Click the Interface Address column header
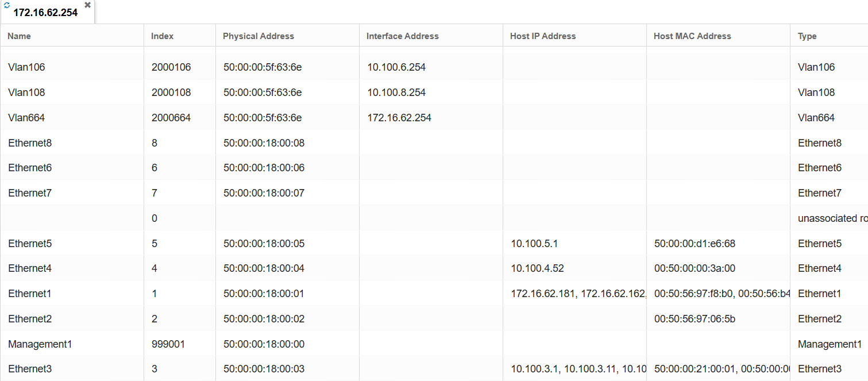 tap(403, 36)
